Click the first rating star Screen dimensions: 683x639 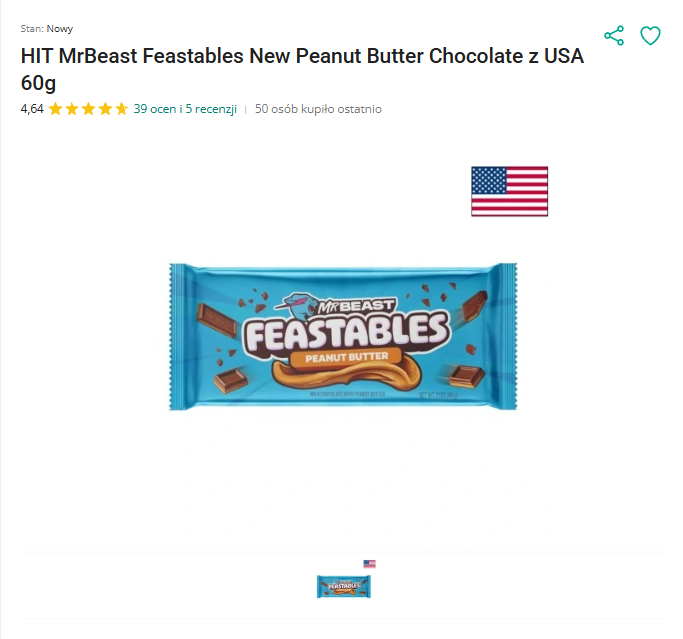click(x=55, y=108)
